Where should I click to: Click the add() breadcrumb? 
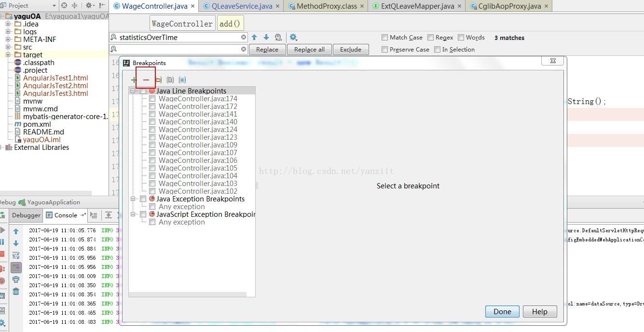(x=231, y=23)
